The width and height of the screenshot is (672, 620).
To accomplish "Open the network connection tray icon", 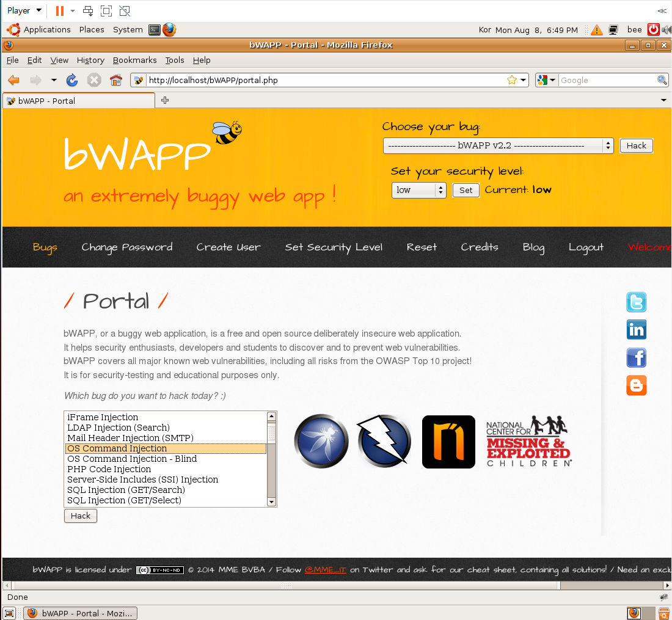I will pos(613,30).
